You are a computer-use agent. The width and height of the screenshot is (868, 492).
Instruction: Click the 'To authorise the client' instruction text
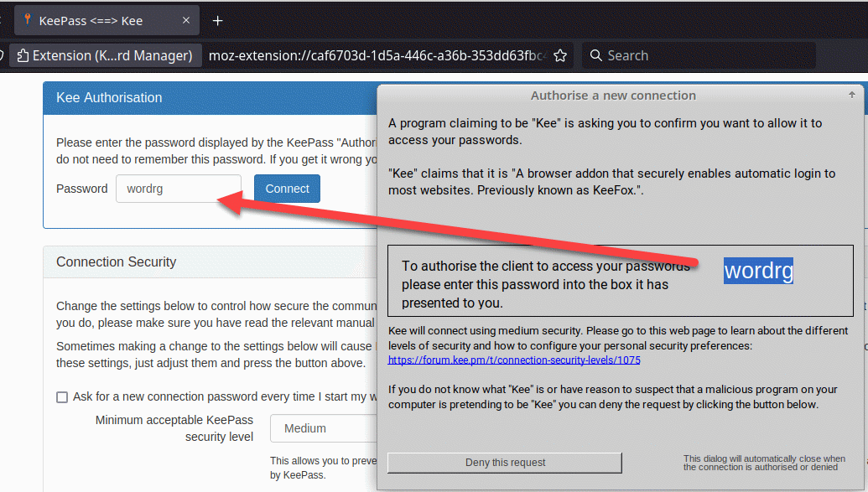pyautogui.click(x=546, y=284)
